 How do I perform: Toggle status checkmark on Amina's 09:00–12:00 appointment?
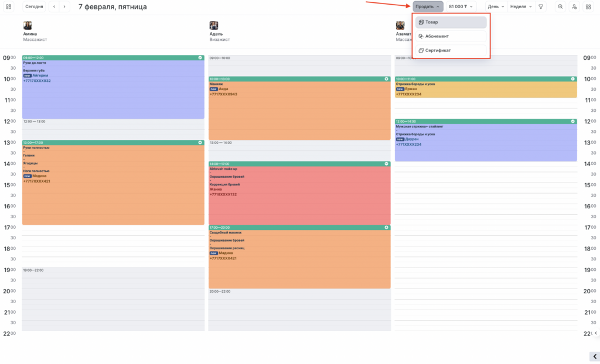point(200,58)
